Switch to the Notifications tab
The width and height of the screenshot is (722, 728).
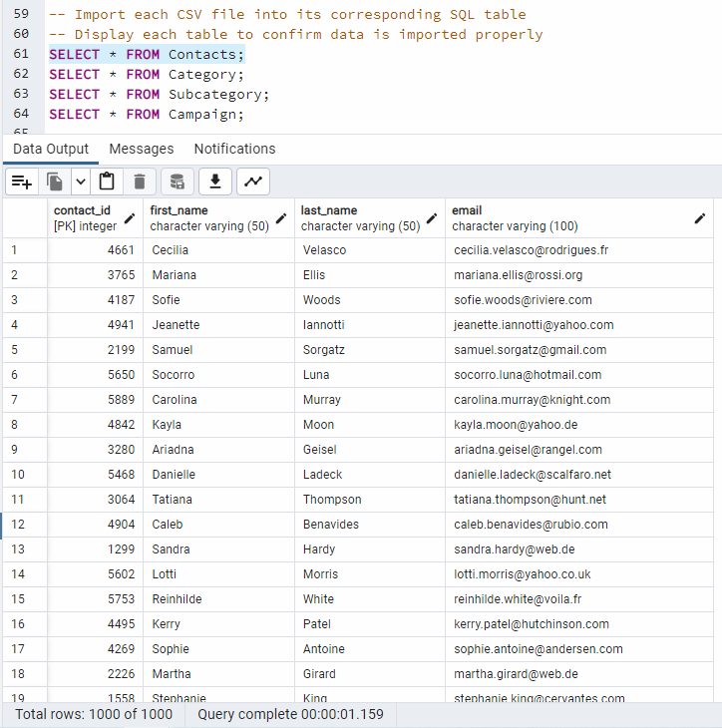(235, 149)
